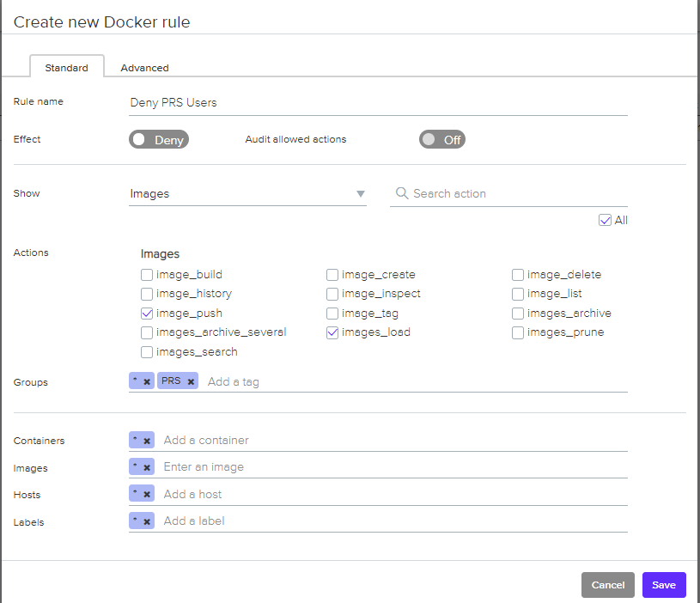The image size is (700, 603).
Task: Check the image_delete checkbox
Action: tap(518, 275)
